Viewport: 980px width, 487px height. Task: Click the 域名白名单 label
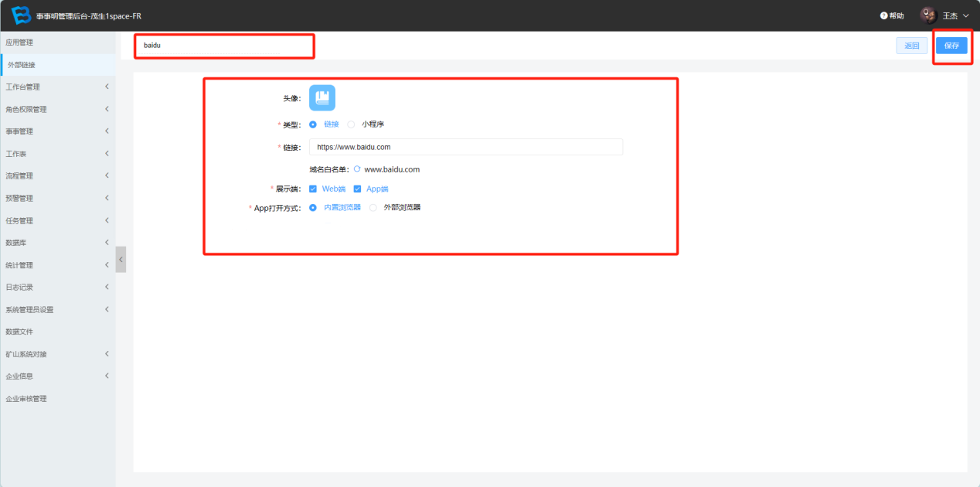[329, 169]
